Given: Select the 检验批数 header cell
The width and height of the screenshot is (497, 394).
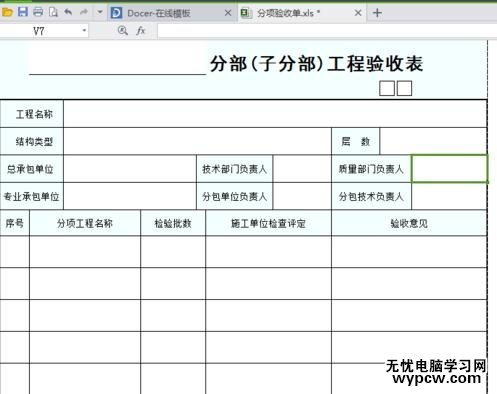Looking at the screenshot, I should (173, 223).
